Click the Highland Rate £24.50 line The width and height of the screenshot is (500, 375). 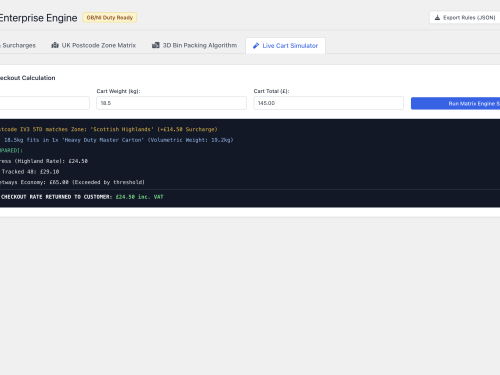click(x=44, y=161)
